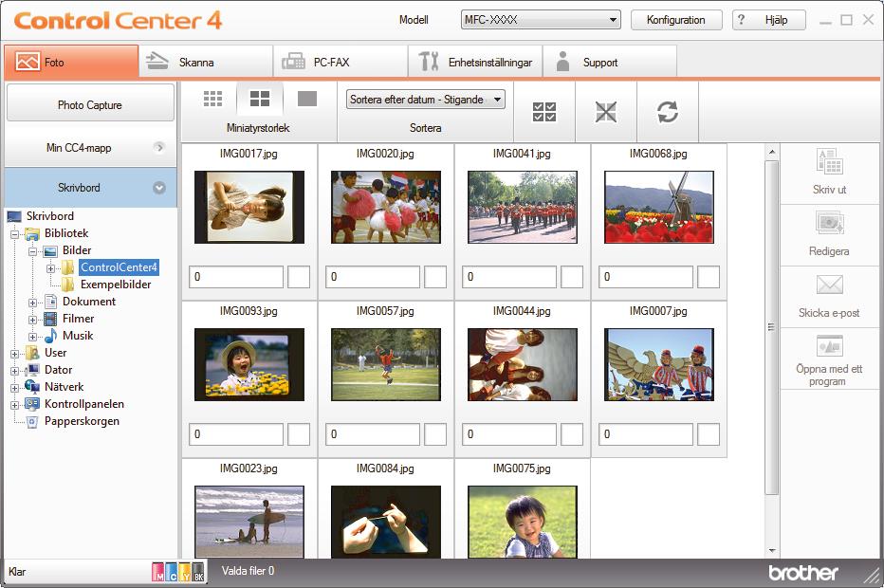Expand the Kontrollpanelen tree node
Screen dimensions: 884x588
(14, 405)
